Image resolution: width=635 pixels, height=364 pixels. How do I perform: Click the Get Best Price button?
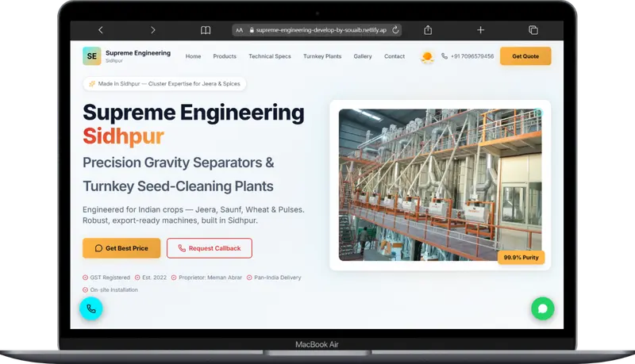click(x=121, y=248)
